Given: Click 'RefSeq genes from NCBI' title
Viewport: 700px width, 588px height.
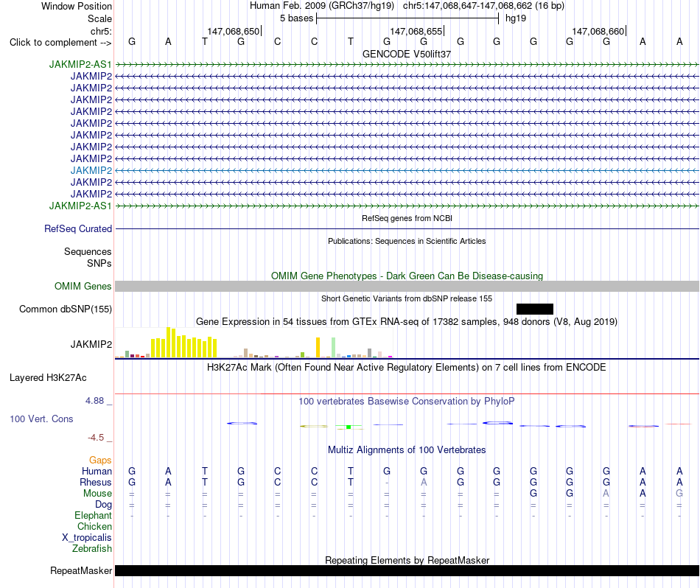Looking at the screenshot, I should coord(407,218).
